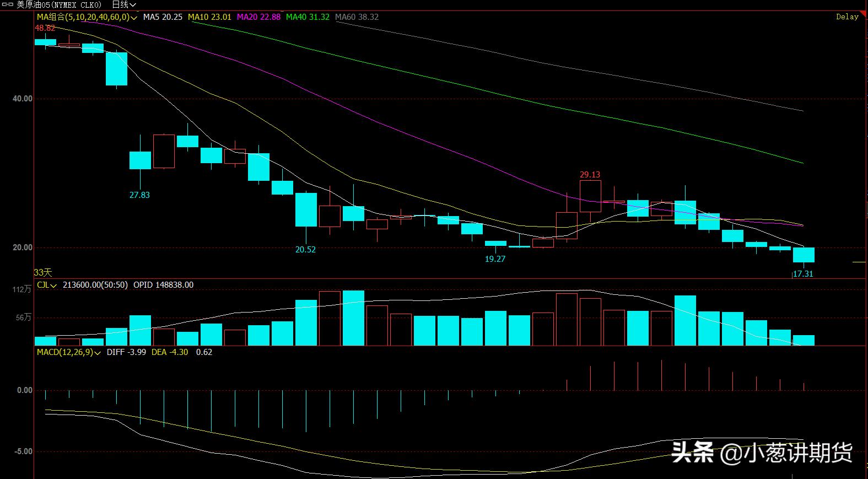The width and height of the screenshot is (868, 479).
Task: Click the MA10 23.01 legend label
Action: point(209,17)
